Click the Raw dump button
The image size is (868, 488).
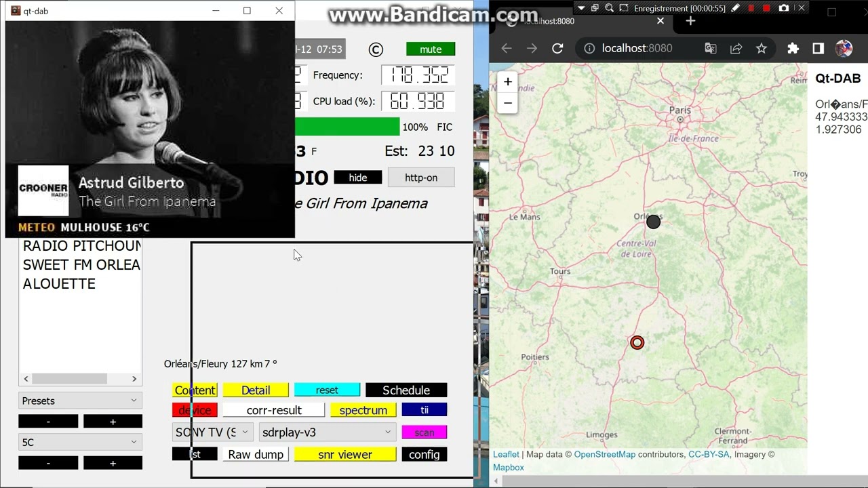pyautogui.click(x=256, y=454)
